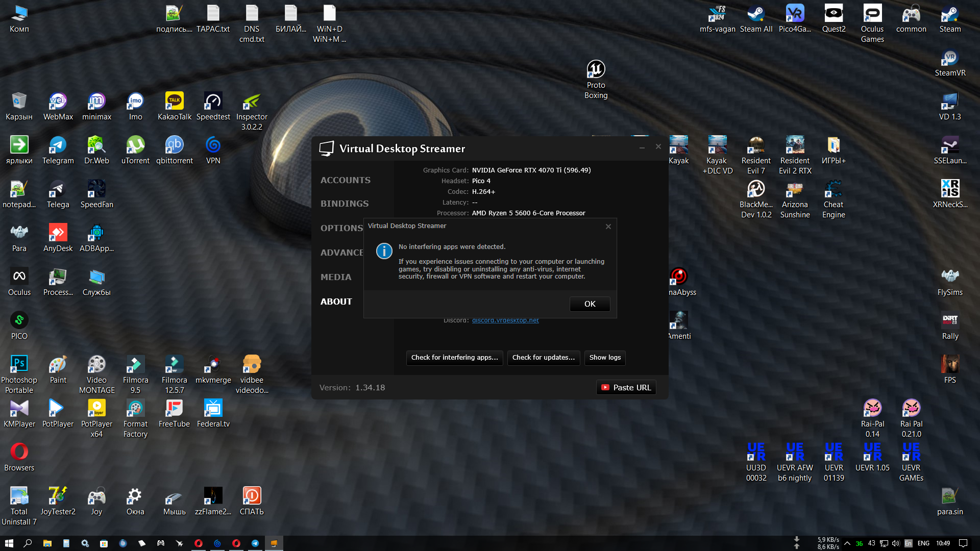
Task: Click OK in the interfering apps dialog
Action: (x=590, y=304)
